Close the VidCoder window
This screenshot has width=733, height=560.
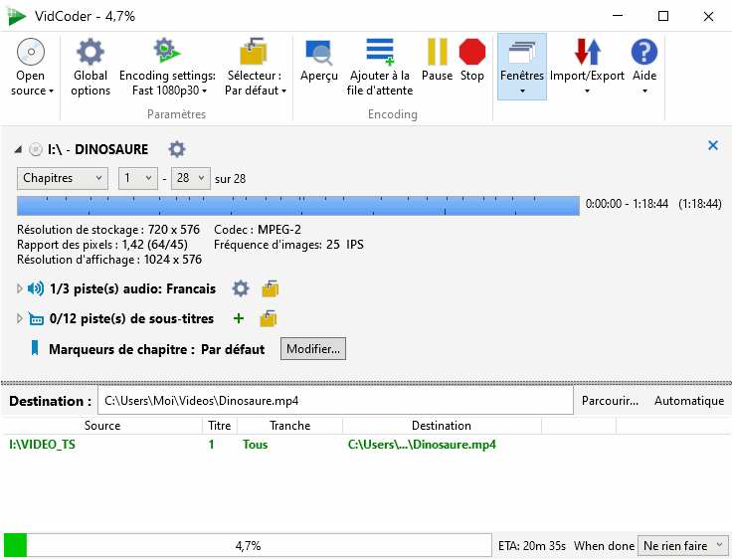point(708,16)
